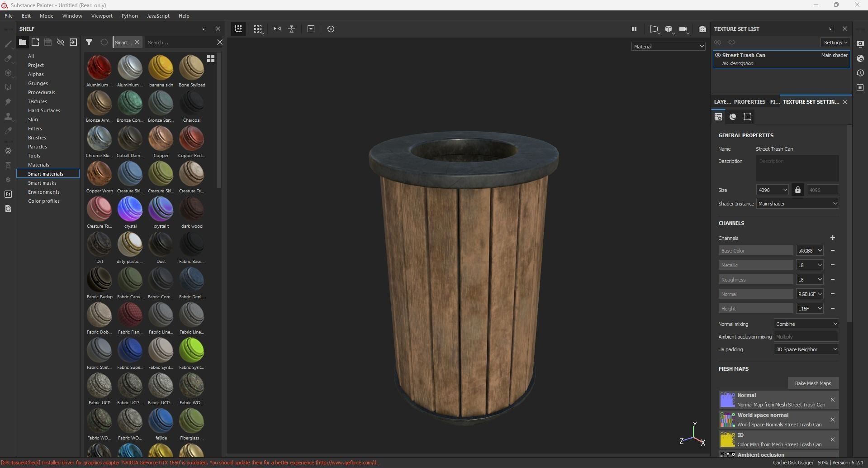Toggle shelf grid thumbnail size icon
The image size is (868, 468).
tap(211, 58)
